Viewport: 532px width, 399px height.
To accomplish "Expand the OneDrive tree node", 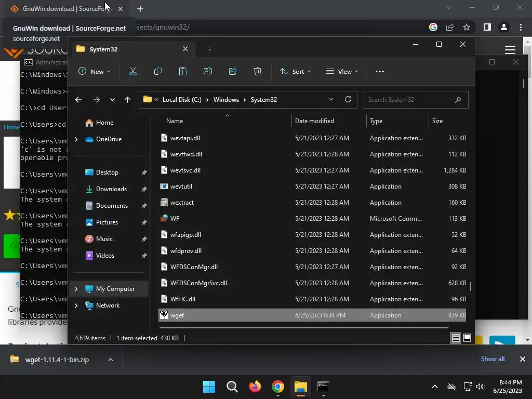I will (76, 139).
